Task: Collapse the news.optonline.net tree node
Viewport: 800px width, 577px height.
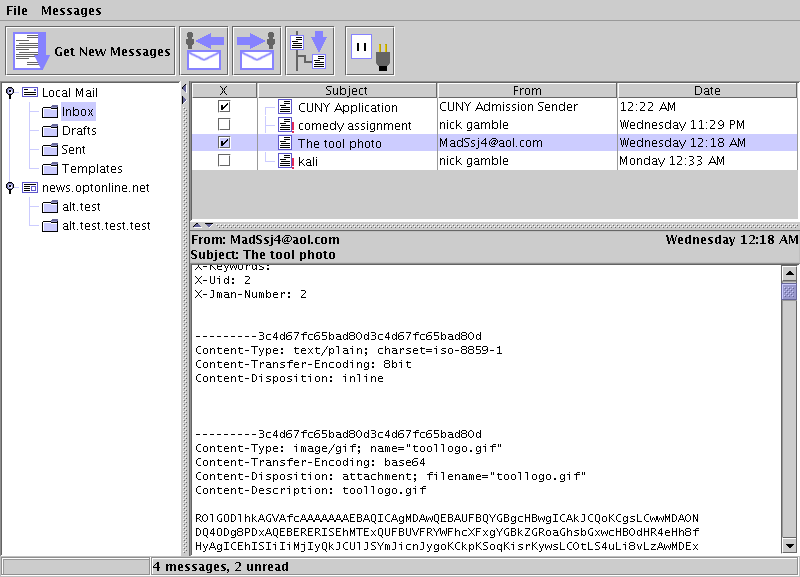Action: click(x=10, y=188)
